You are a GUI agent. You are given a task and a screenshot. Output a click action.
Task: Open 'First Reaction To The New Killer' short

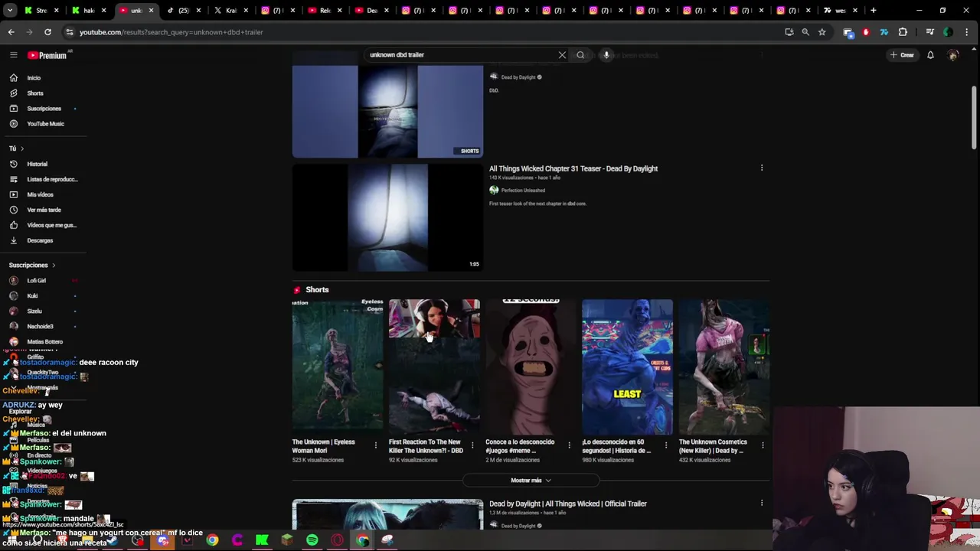click(x=433, y=367)
